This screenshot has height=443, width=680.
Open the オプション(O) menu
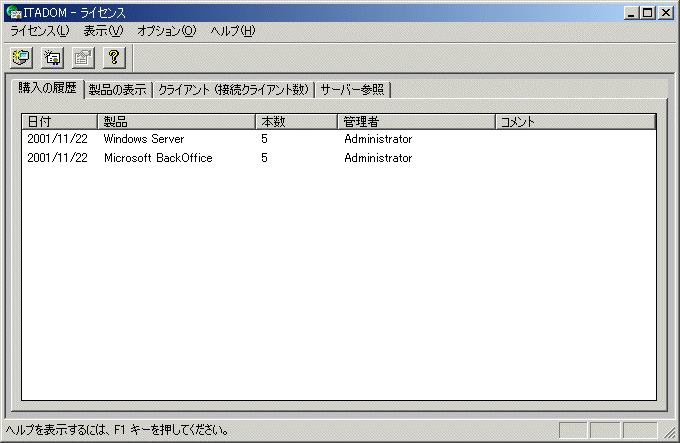tap(167, 31)
